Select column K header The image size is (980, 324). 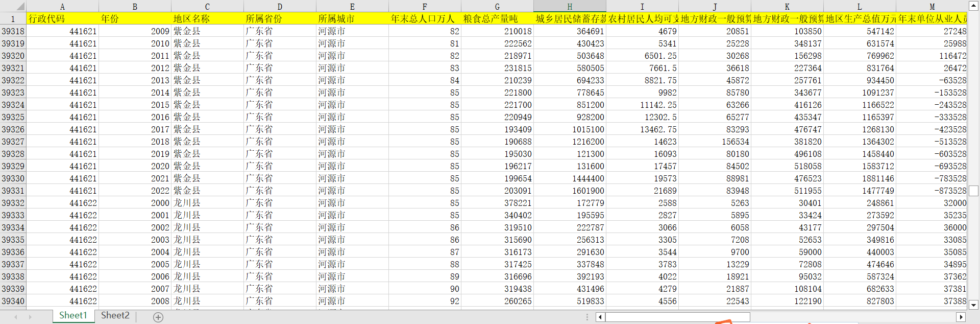click(787, 6)
